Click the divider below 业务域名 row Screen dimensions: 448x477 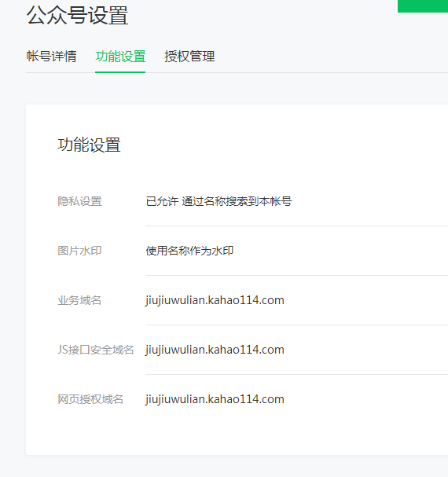pos(297,325)
